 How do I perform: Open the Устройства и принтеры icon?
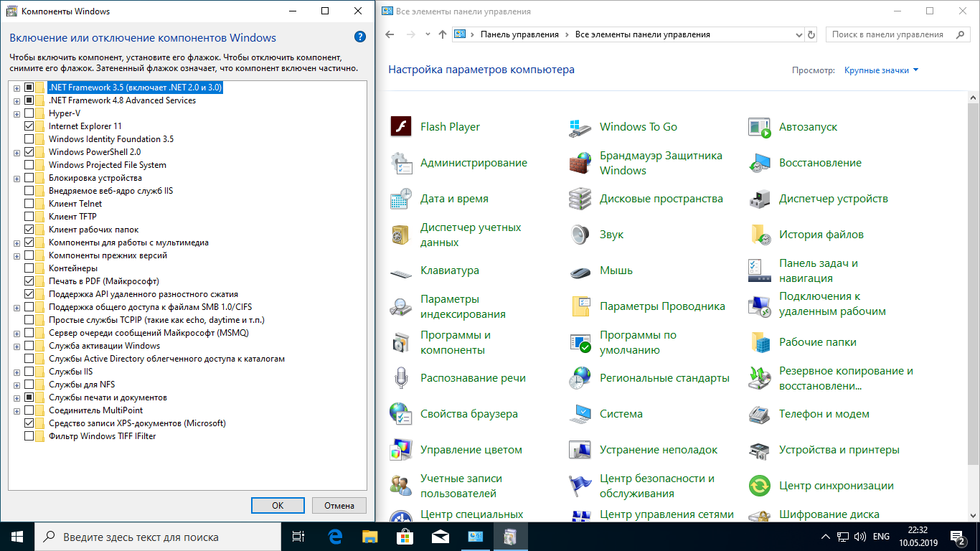click(x=759, y=450)
